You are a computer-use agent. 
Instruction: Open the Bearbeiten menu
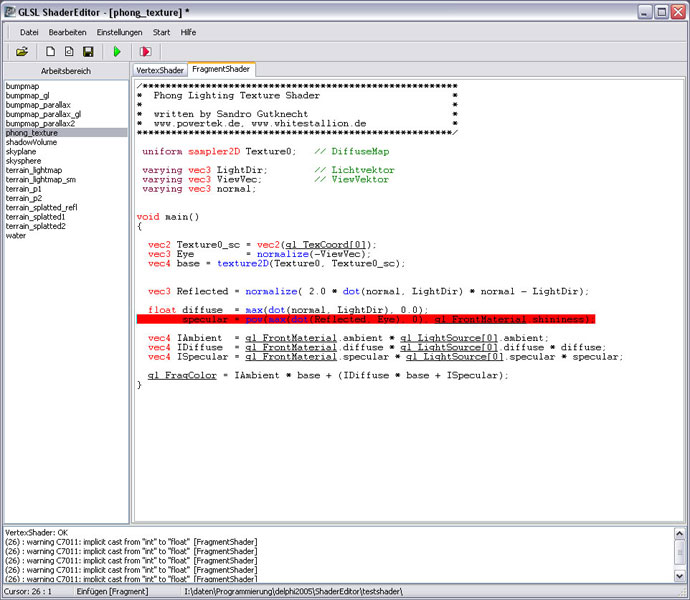point(68,32)
